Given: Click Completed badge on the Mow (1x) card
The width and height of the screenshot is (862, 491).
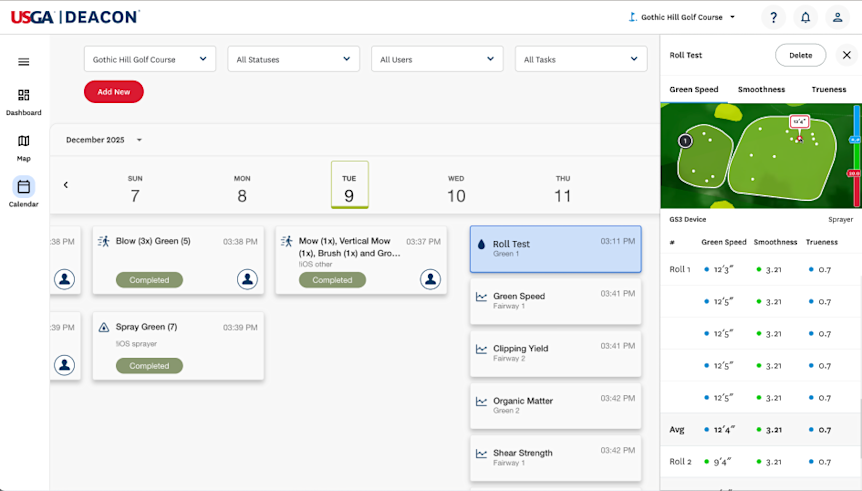Looking at the screenshot, I should pos(332,280).
